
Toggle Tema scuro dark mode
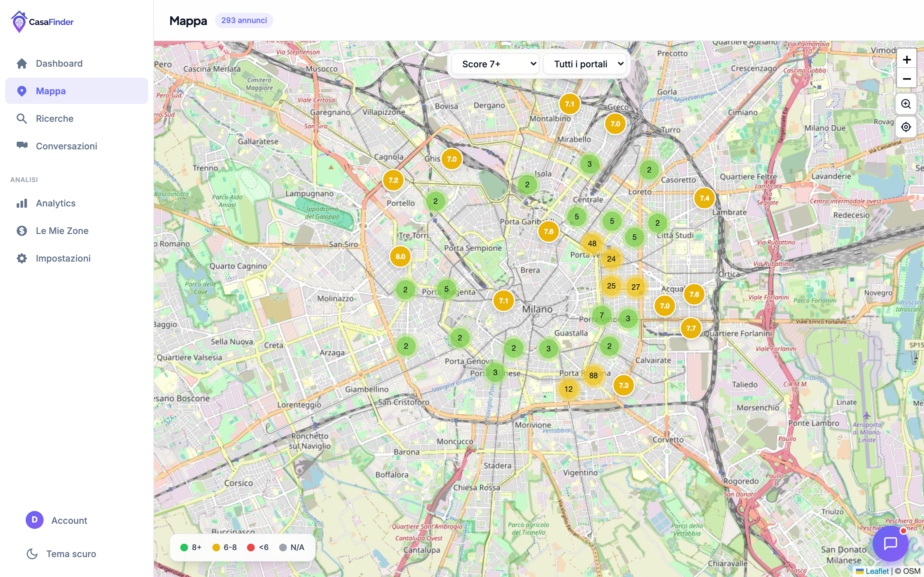(32, 554)
